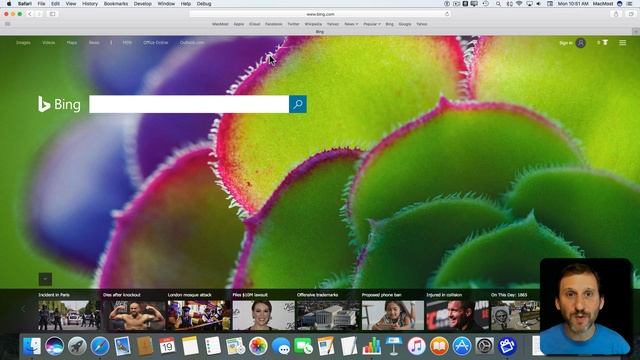The width and height of the screenshot is (640, 360).
Task: Open Photos from the Dock
Action: [x=258, y=346]
